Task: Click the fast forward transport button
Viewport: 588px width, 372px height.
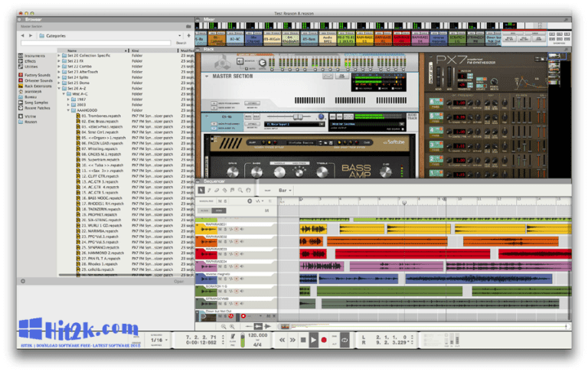Action: (292, 340)
